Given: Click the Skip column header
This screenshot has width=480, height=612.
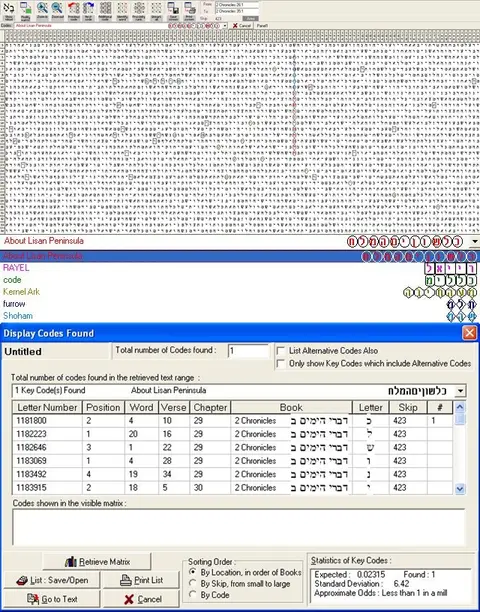Looking at the screenshot, I should coord(408,407).
